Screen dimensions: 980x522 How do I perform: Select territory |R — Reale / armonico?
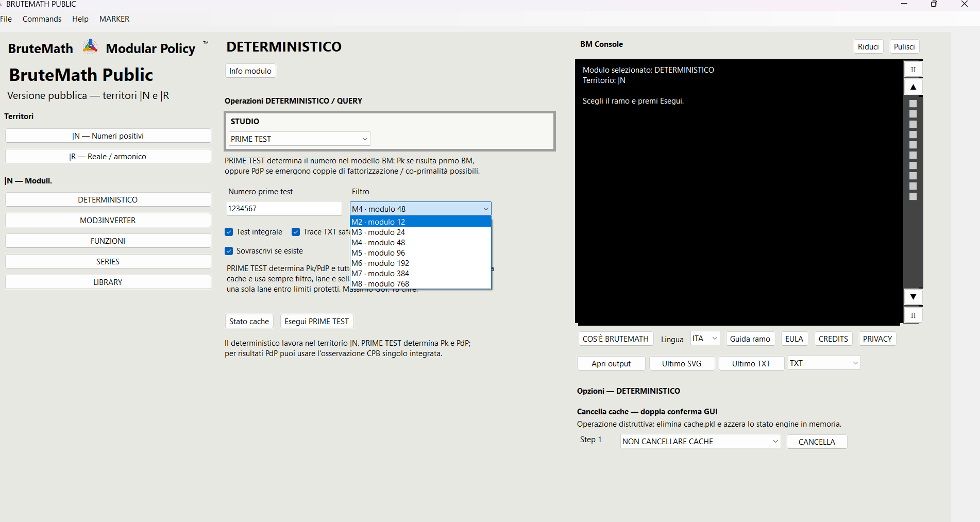[108, 156]
